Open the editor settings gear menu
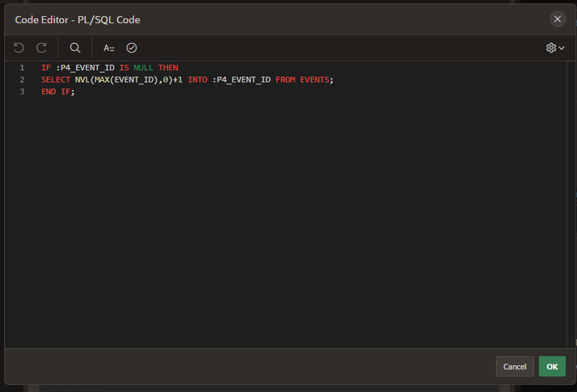 click(555, 48)
